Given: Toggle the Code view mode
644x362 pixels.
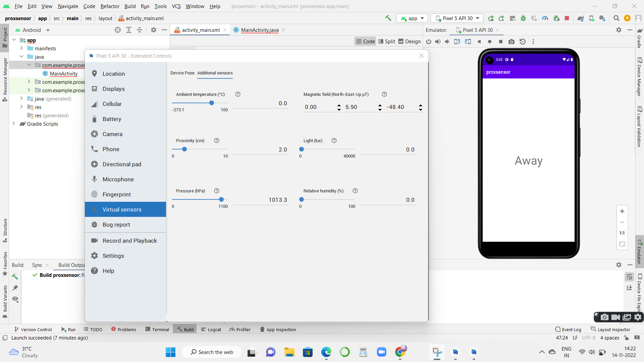Looking at the screenshot, I should 365,41.
